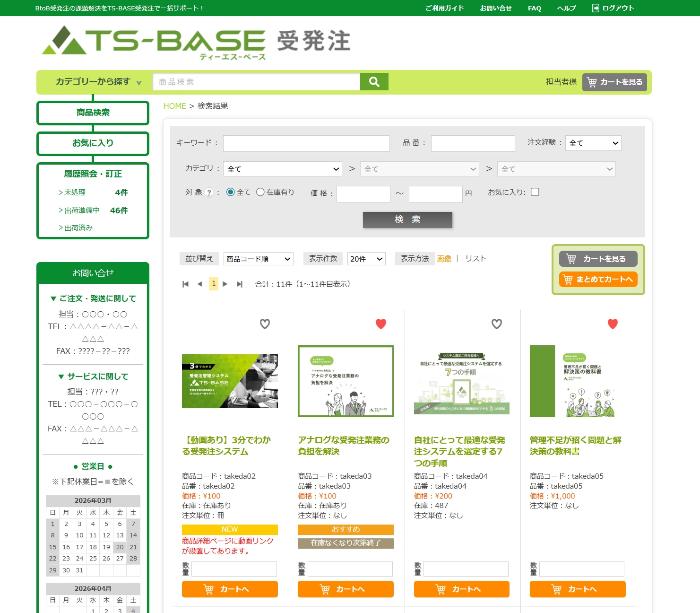
Task: Open thumbnail of 管理不足が招く問題と解決策の教科書
Action: coord(577,381)
